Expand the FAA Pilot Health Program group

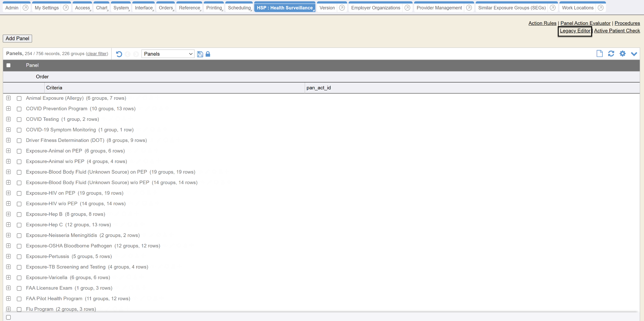click(x=8, y=299)
